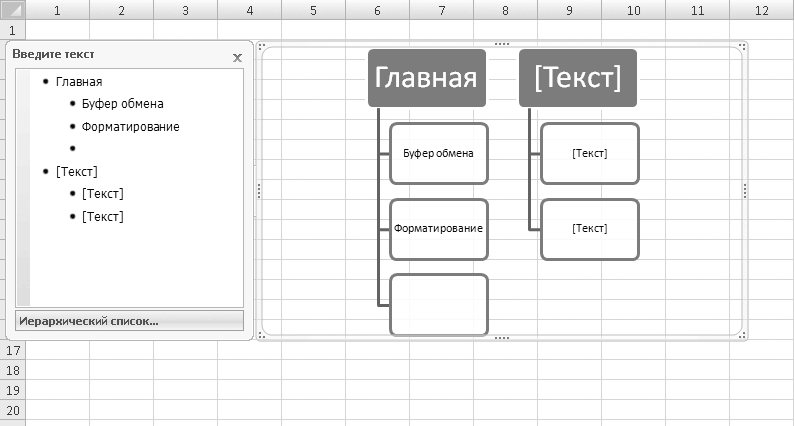This screenshot has height=426, width=794.
Task: Select 'Форматирование' line in the text pane
Action: [131, 126]
